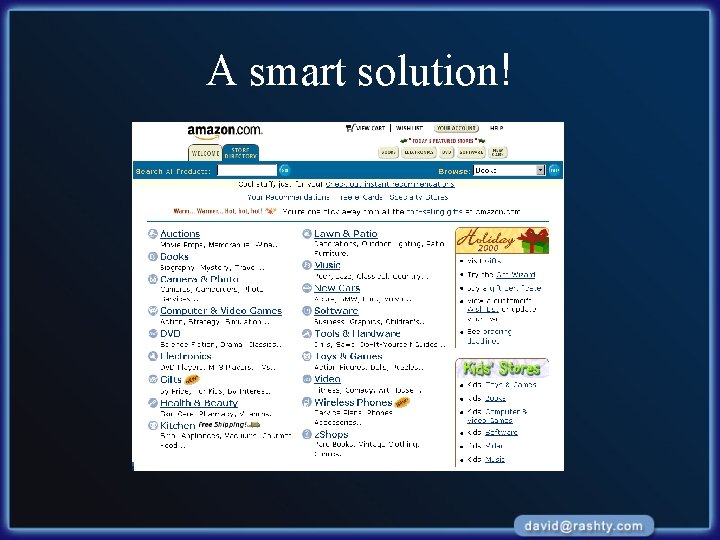Open the Browse dropdown showing Books

coord(509,170)
